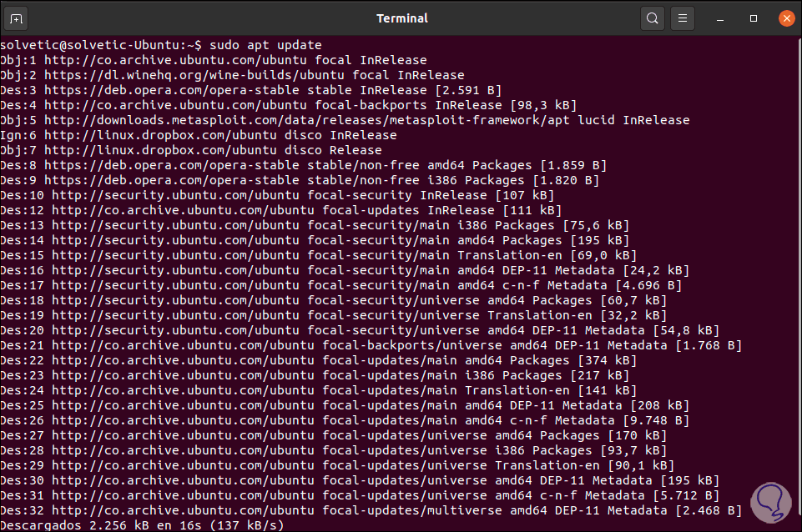Open a new terminal tab

17,18
